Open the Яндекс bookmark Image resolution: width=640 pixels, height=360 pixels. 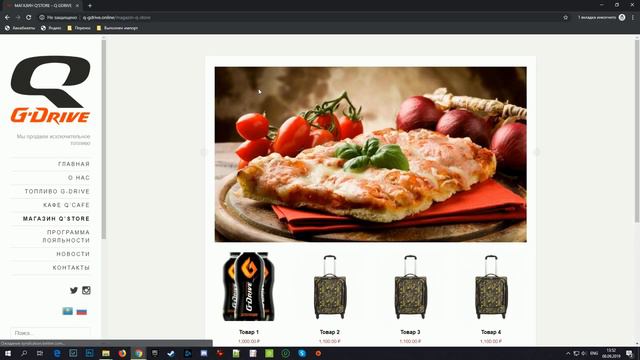tap(51, 28)
